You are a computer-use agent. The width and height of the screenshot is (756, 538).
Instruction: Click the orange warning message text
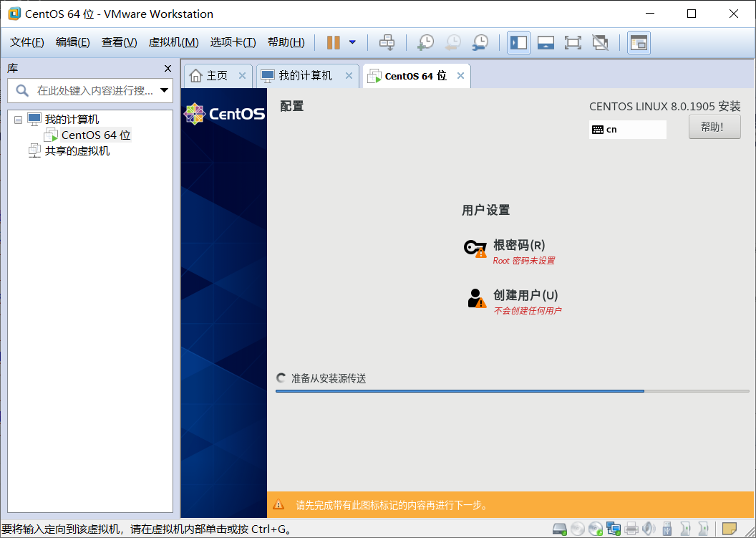[x=392, y=505]
